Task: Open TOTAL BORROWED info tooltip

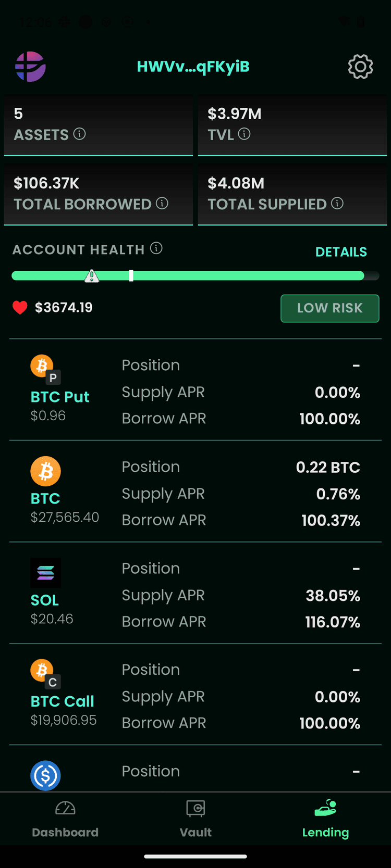Action: click(162, 204)
